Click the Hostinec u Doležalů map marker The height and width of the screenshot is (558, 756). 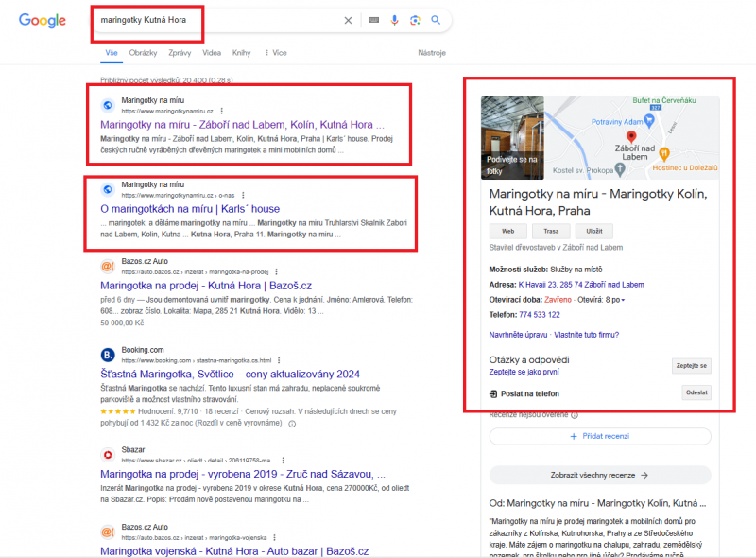pyautogui.click(x=664, y=154)
